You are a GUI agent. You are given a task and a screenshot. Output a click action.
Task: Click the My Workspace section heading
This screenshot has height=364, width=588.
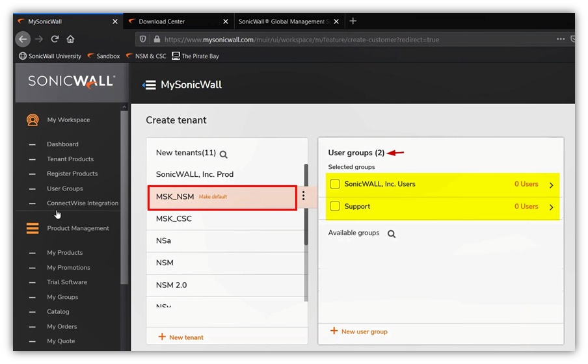(x=68, y=120)
